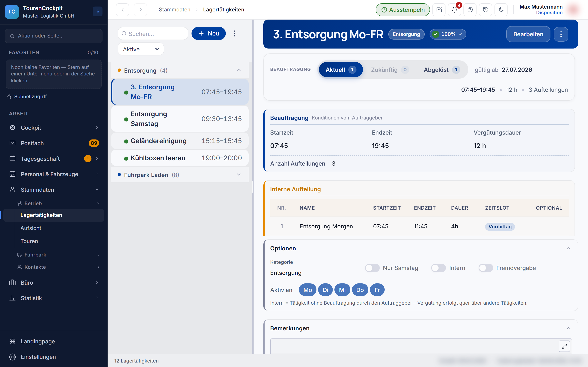Expand the Bemerkungen text field fullscreen icon
Viewport: 588px width, 367px height.
click(x=564, y=346)
